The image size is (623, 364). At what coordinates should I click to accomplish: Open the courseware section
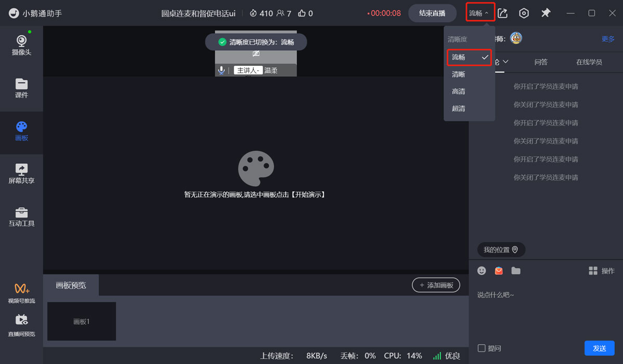21,88
